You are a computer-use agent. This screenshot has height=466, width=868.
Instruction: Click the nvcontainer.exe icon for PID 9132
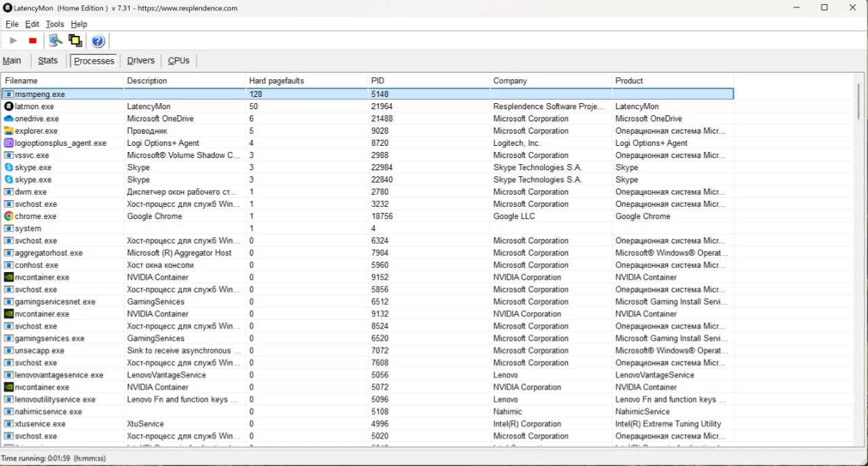pyautogui.click(x=9, y=314)
